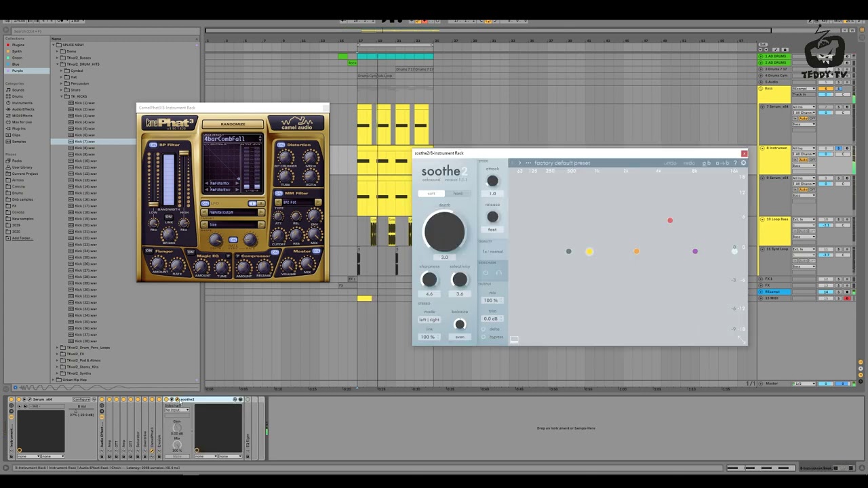Enable soothe2 sidechain power icon
This screenshot has width=868, height=488.
(x=486, y=273)
